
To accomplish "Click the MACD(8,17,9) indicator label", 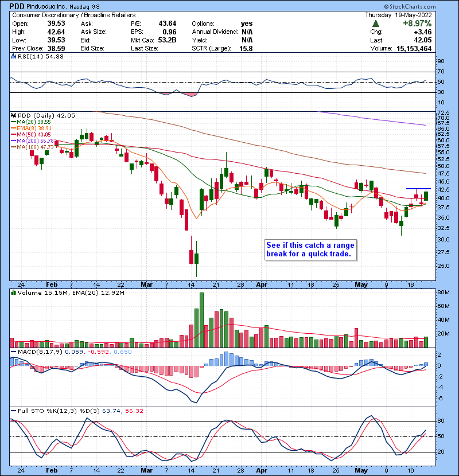I will pyautogui.click(x=40, y=352).
